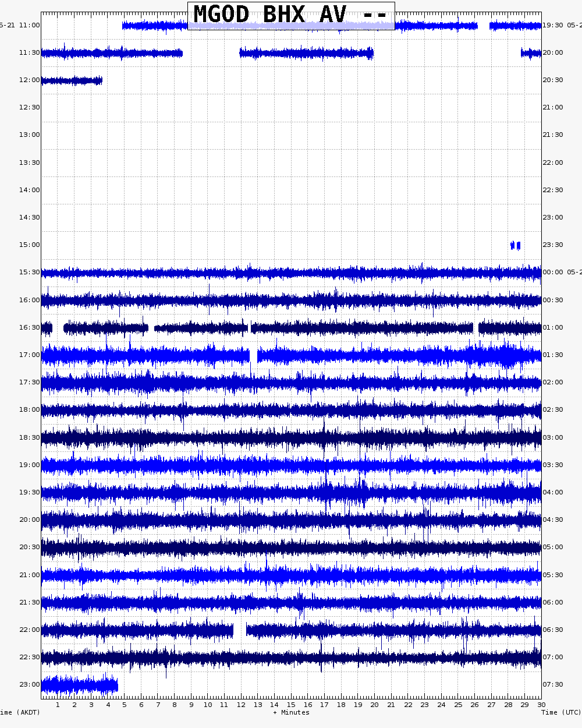Click the MGOD BHX AV station title

pos(290,15)
